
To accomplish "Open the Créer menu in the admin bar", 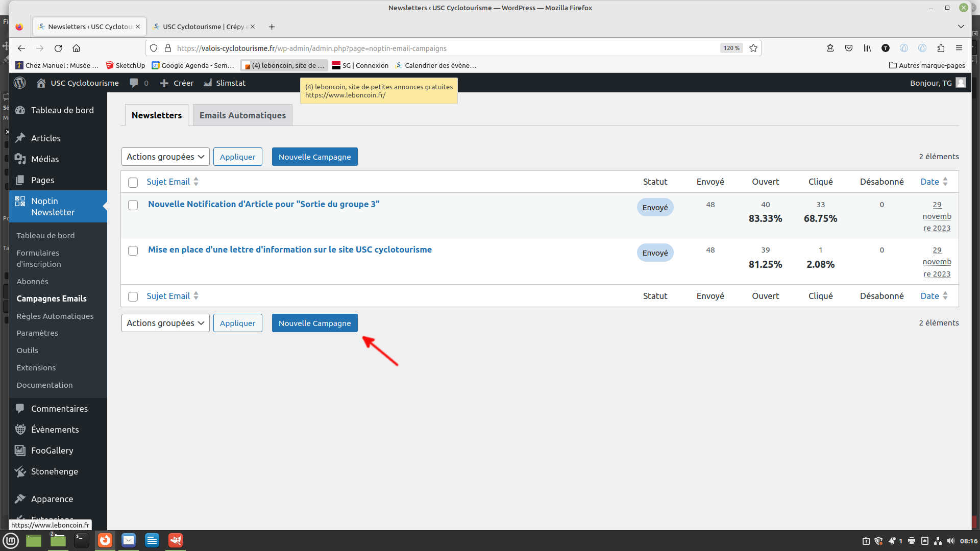I will (177, 83).
